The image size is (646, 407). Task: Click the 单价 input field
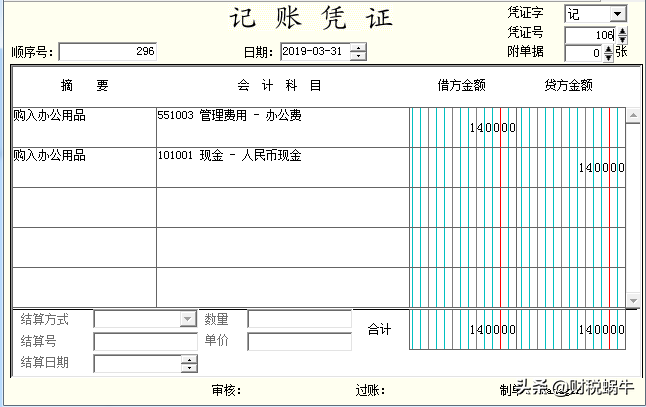click(299, 341)
